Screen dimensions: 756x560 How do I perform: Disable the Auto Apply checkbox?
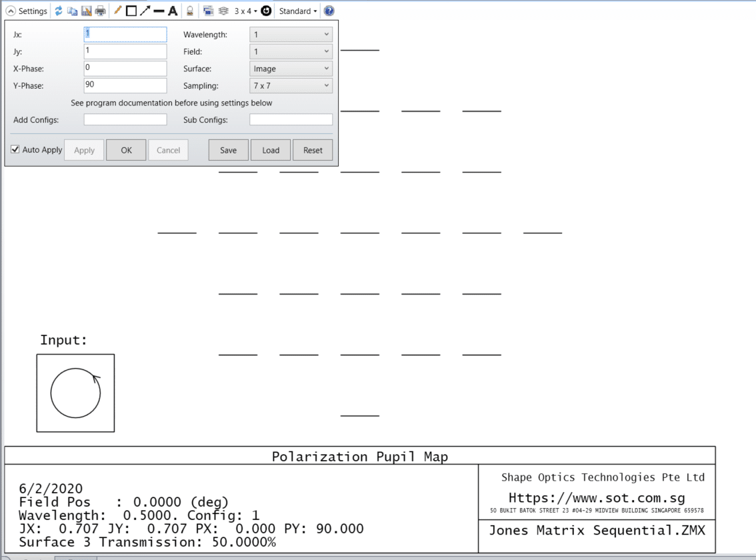[x=15, y=149]
